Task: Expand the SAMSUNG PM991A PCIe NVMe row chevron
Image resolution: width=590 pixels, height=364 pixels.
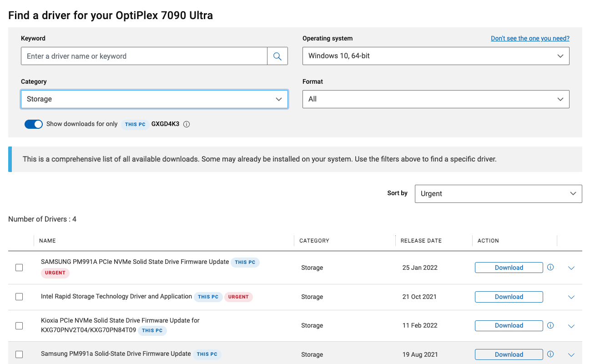Action: coord(571,268)
